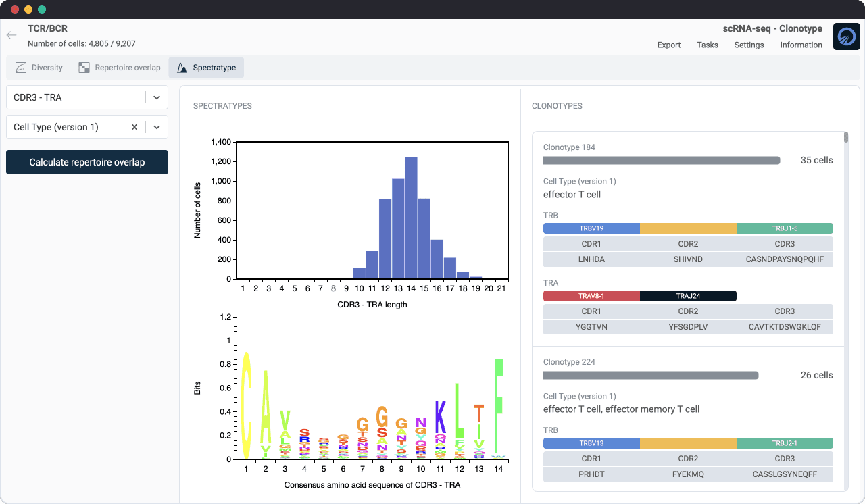The height and width of the screenshot is (504, 865).
Task: Open the CDR3 - TRA combo box
Action: coord(87,97)
